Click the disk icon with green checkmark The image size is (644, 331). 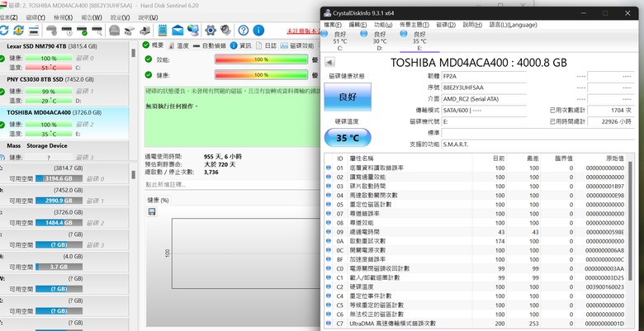point(82,30)
